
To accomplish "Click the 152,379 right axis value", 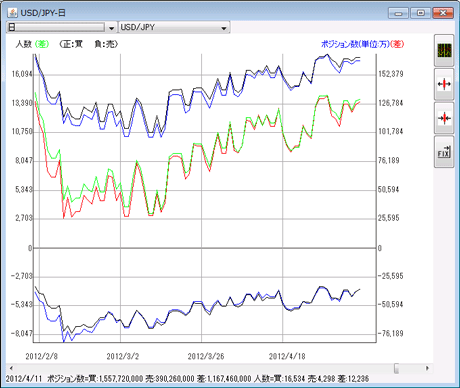I will [391, 74].
